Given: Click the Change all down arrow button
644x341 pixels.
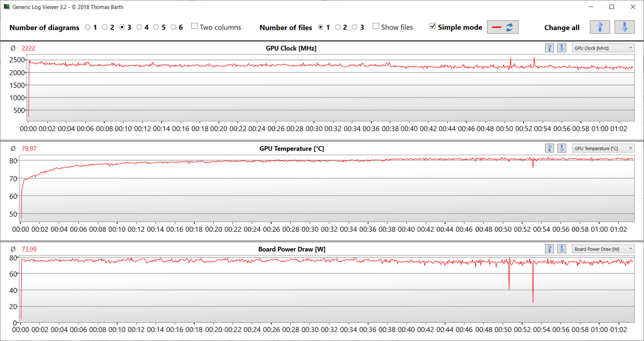Looking at the screenshot, I should (624, 27).
